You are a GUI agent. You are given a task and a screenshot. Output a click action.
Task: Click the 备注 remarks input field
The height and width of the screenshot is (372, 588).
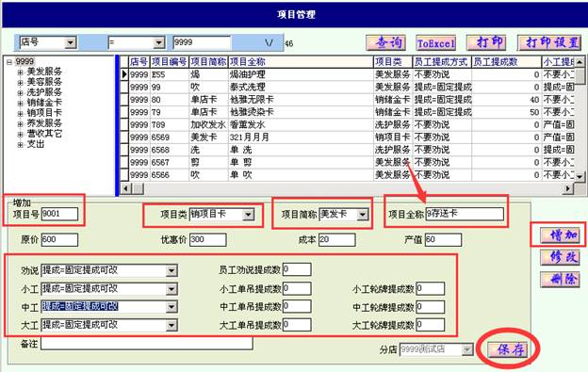pyautogui.click(x=147, y=343)
